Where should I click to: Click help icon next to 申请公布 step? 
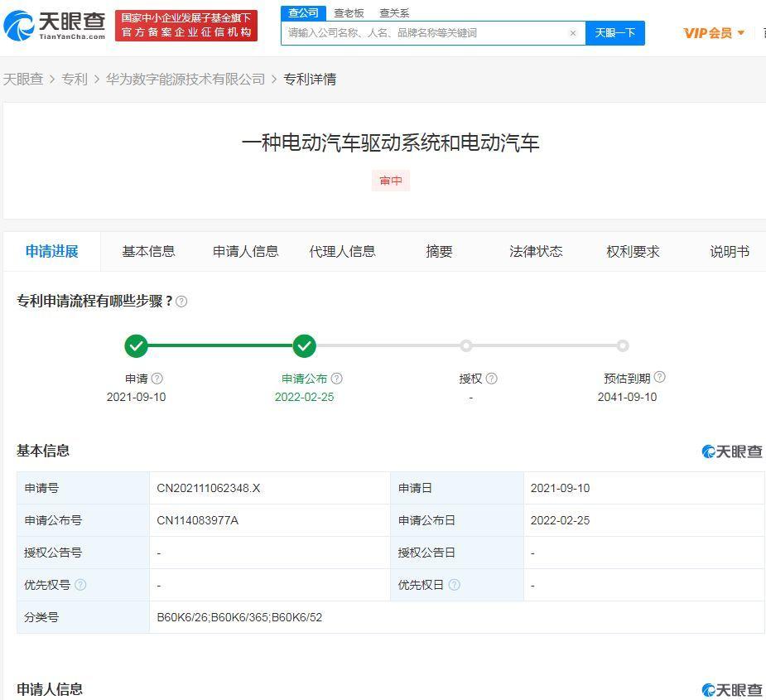[336, 379]
